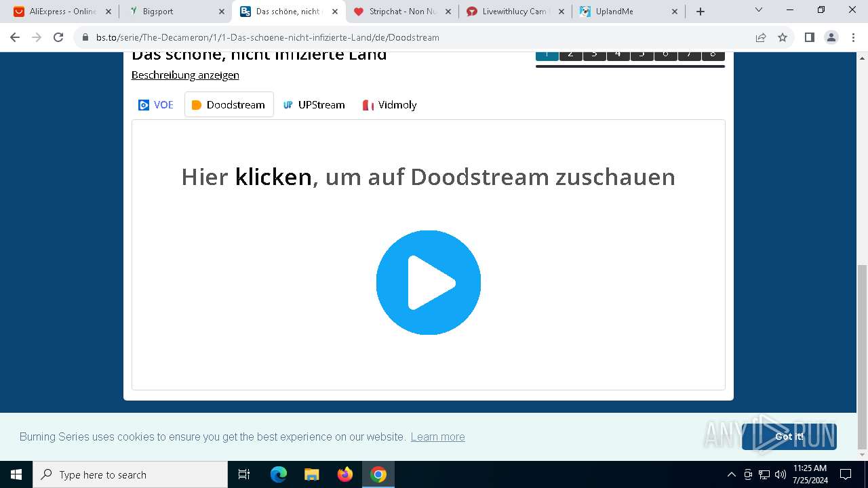Switch to the UPStream hoster tab
This screenshot has width=868, height=488.
(x=314, y=105)
